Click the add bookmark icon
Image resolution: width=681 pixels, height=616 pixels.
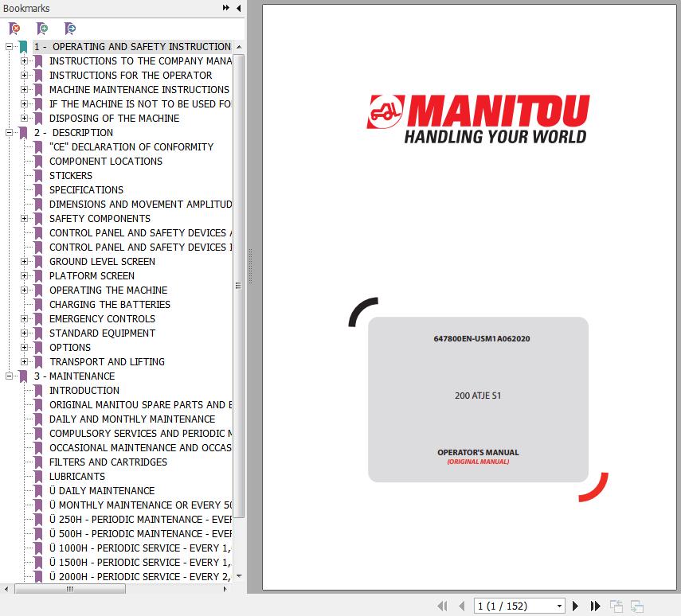click(42, 29)
